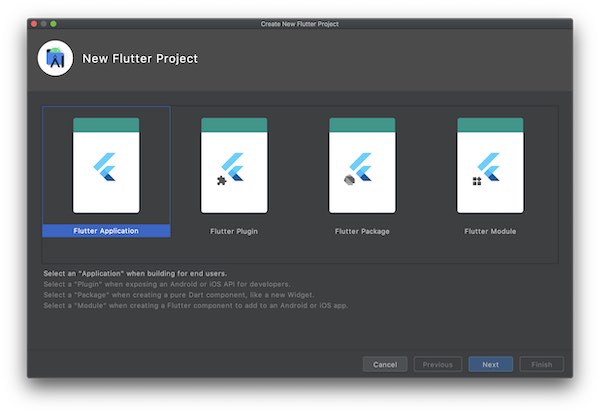
Task: Click the Android Studio logo icon
Action: click(55, 59)
